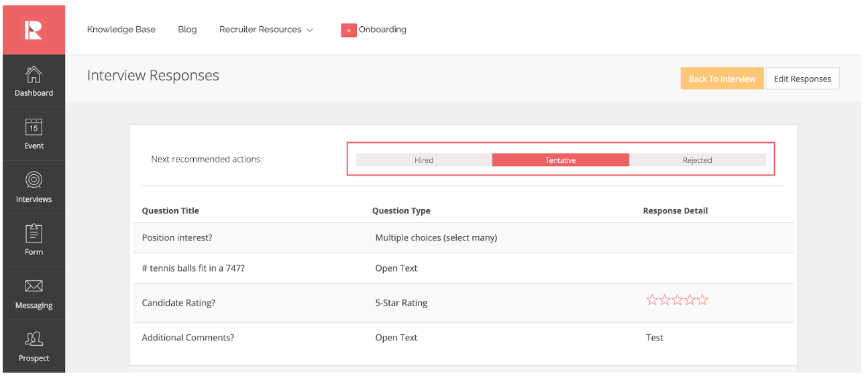Click the fifth star in Candidate Rating
868x378 pixels.
click(702, 300)
